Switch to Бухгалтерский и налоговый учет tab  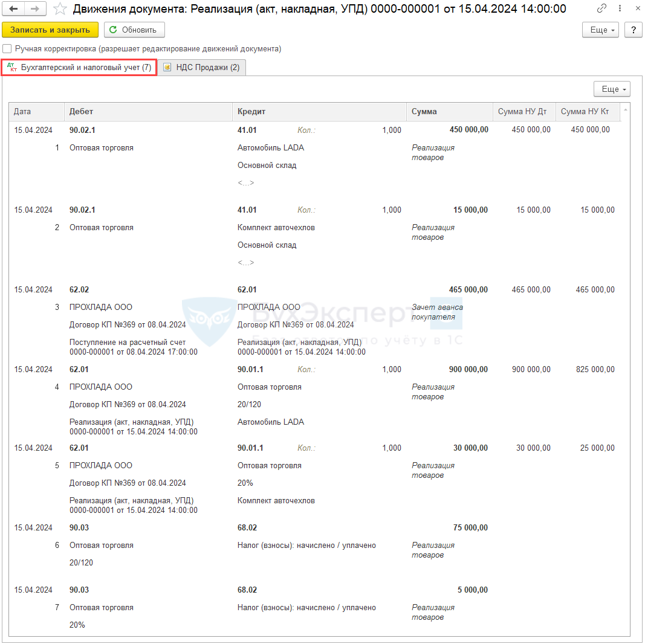point(79,68)
